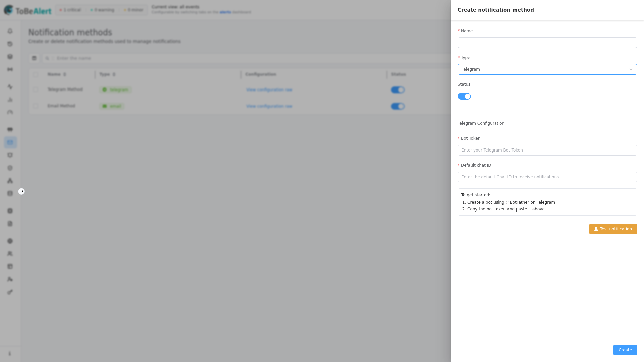Click the blue Create button
Image resolution: width=644 pixels, height=362 pixels.
(625, 350)
